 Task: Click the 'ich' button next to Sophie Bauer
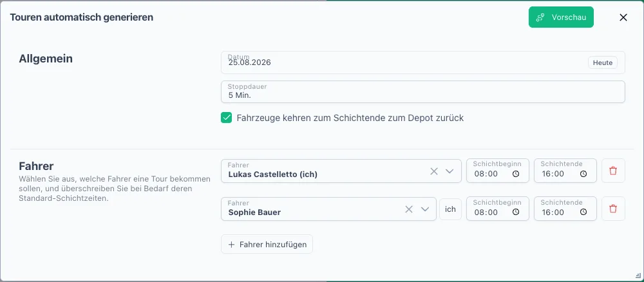click(x=451, y=209)
